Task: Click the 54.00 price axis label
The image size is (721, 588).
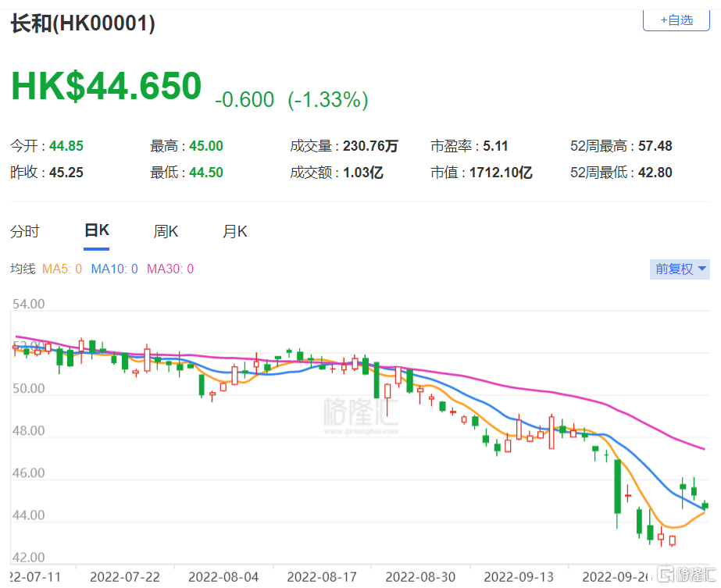Action: pos(28,304)
